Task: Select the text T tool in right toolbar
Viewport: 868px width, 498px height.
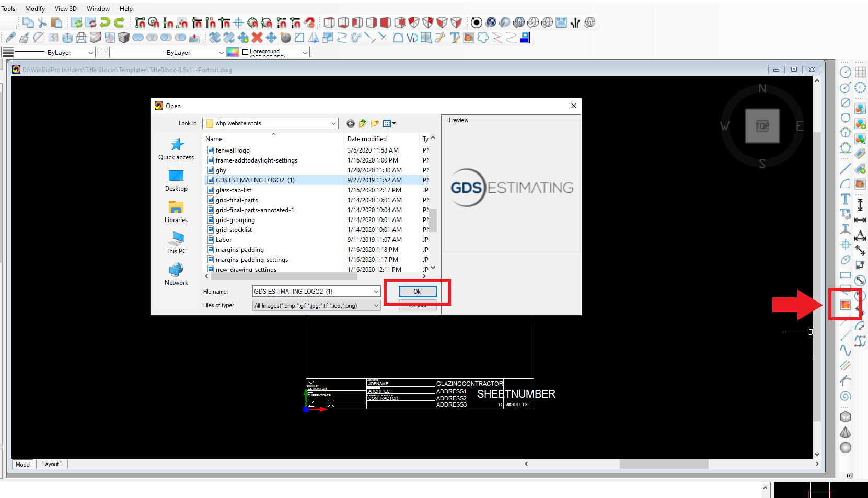Action: click(845, 199)
